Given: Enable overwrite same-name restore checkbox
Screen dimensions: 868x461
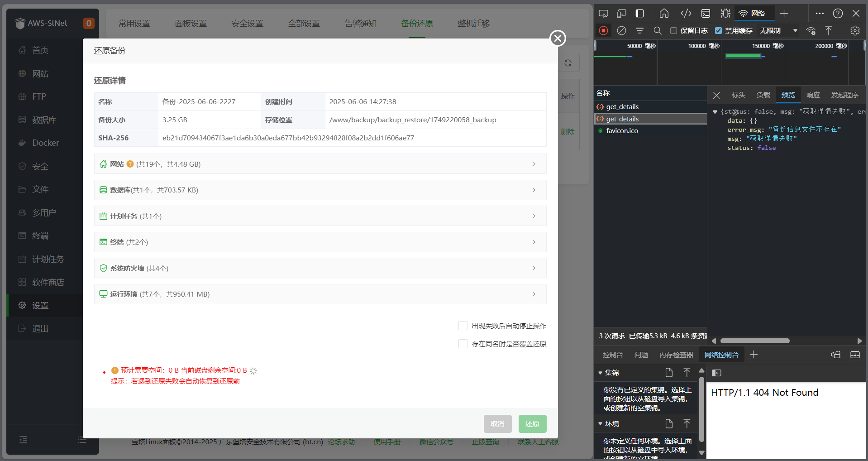Looking at the screenshot, I should coord(463,344).
